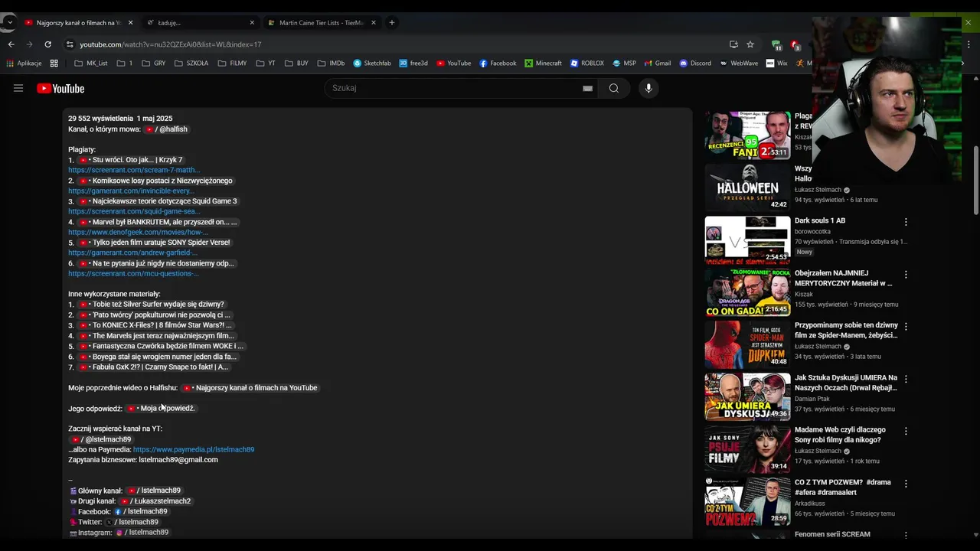This screenshot has height=551, width=980.
Task: Open the gamerant.com/andrew-garfield link
Action: [x=133, y=253]
